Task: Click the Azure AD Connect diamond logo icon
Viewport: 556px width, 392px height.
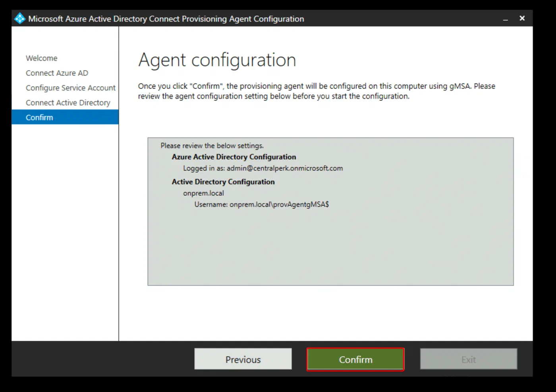Action: tap(19, 19)
